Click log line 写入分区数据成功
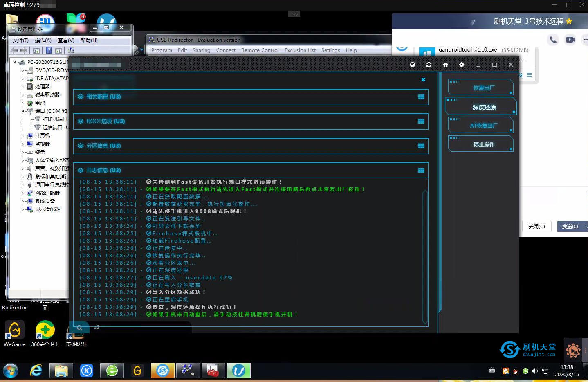The image size is (588, 382). pos(179,292)
